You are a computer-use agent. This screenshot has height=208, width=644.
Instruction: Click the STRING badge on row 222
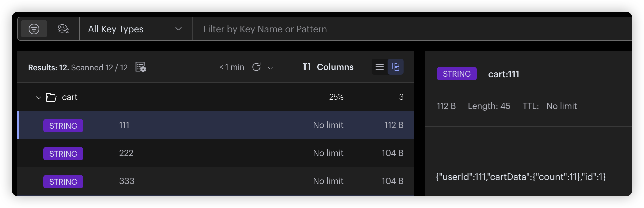(63, 154)
